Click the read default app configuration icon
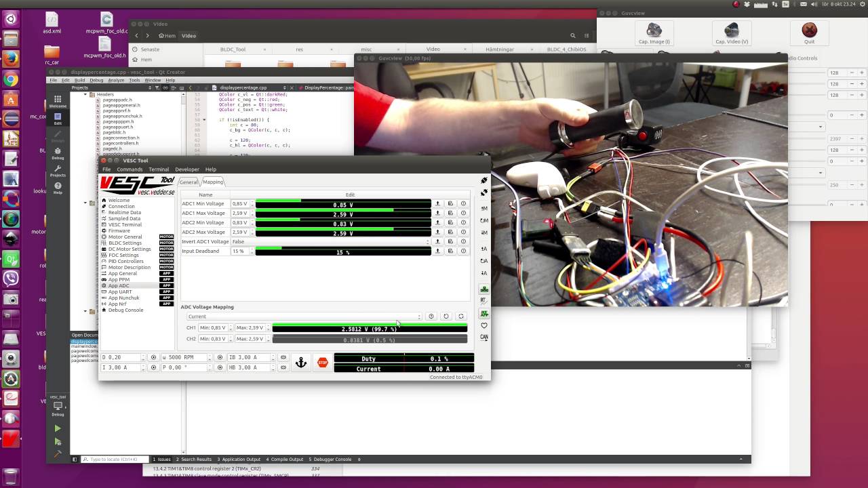The image size is (868, 488). coord(484,261)
